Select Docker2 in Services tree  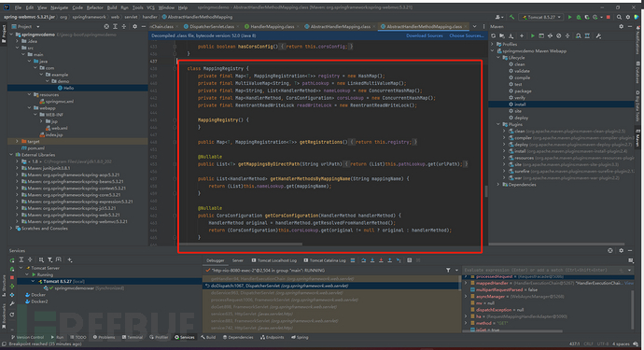(x=39, y=301)
